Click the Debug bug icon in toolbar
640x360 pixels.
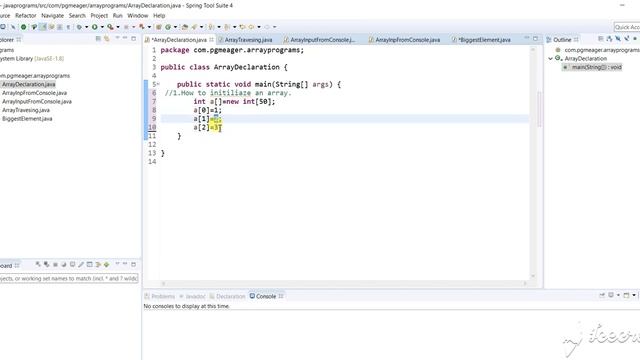79,27
